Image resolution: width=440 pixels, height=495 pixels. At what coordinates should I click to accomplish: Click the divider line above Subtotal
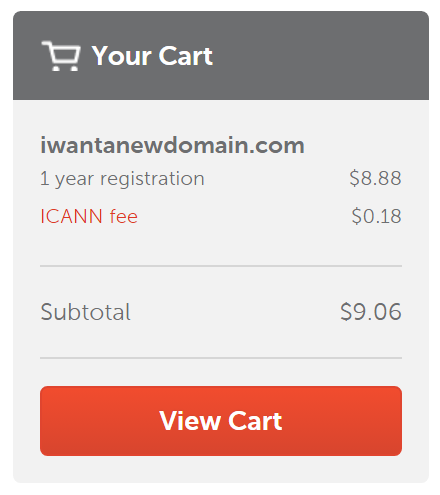[221, 266]
